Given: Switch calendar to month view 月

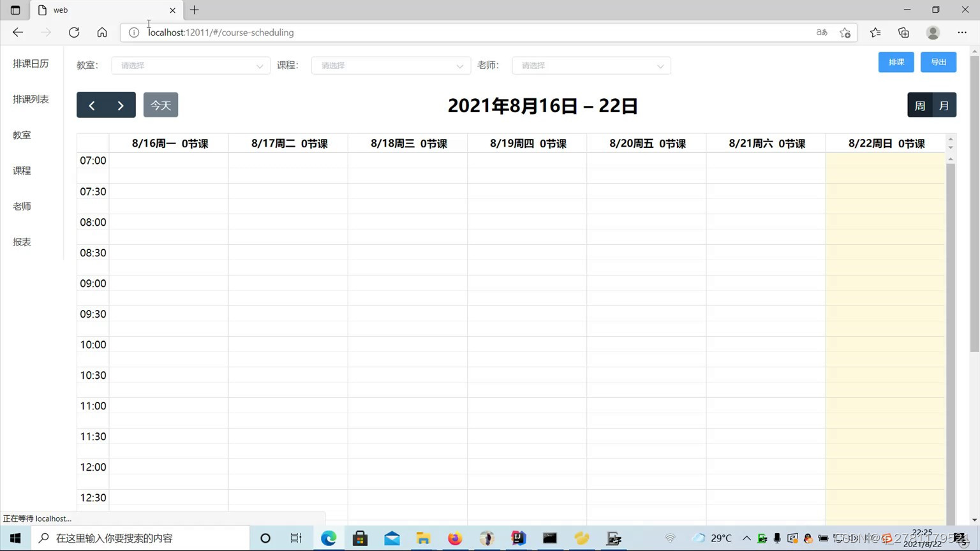Looking at the screenshot, I should 944,105.
